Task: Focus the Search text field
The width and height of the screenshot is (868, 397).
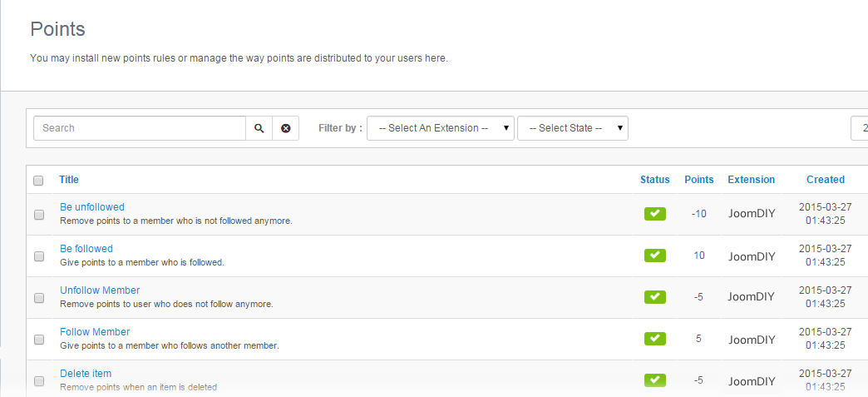Action: pos(140,128)
